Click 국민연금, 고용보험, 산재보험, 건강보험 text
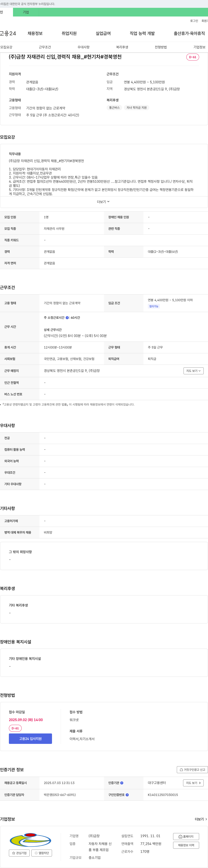The image size is (208, 868). (x=69, y=359)
